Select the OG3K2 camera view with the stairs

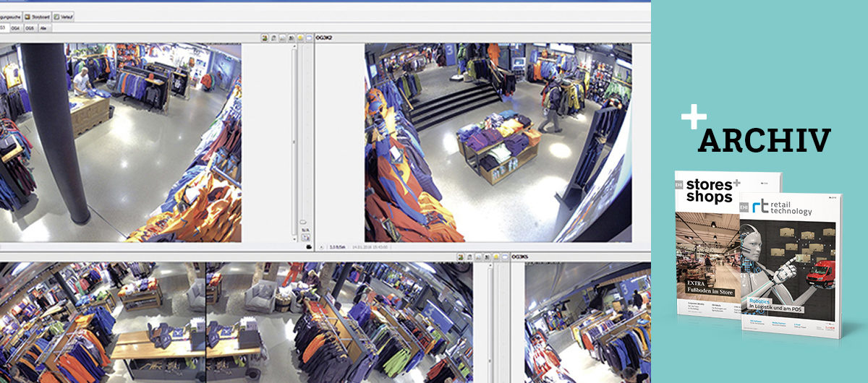[x=498, y=142]
